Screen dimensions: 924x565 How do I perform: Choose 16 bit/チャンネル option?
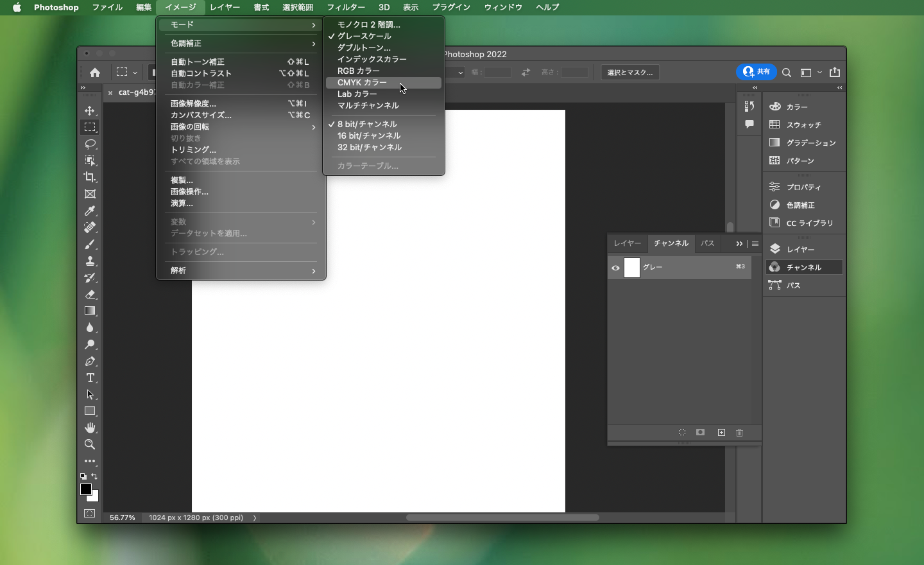pyautogui.click(x=384, y=135)
